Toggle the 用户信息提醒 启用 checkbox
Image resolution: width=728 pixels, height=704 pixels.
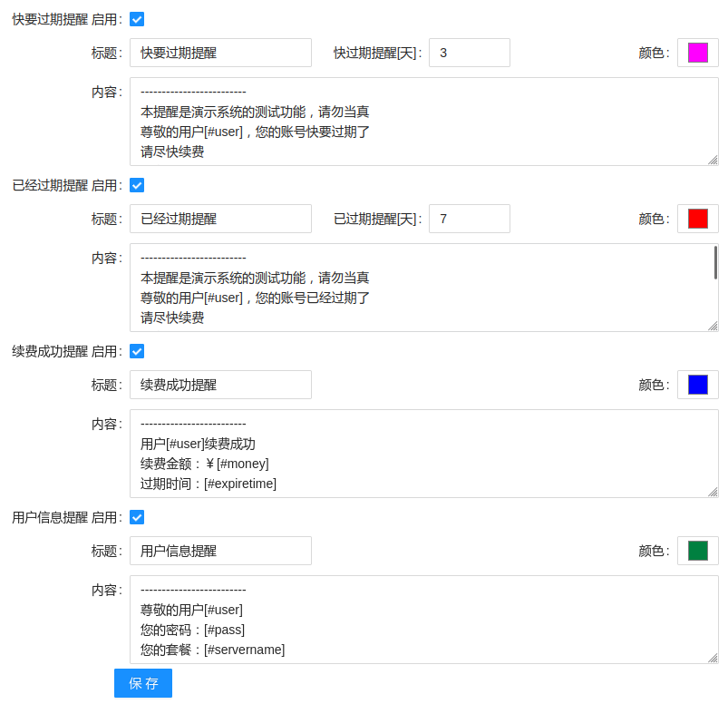137,517
